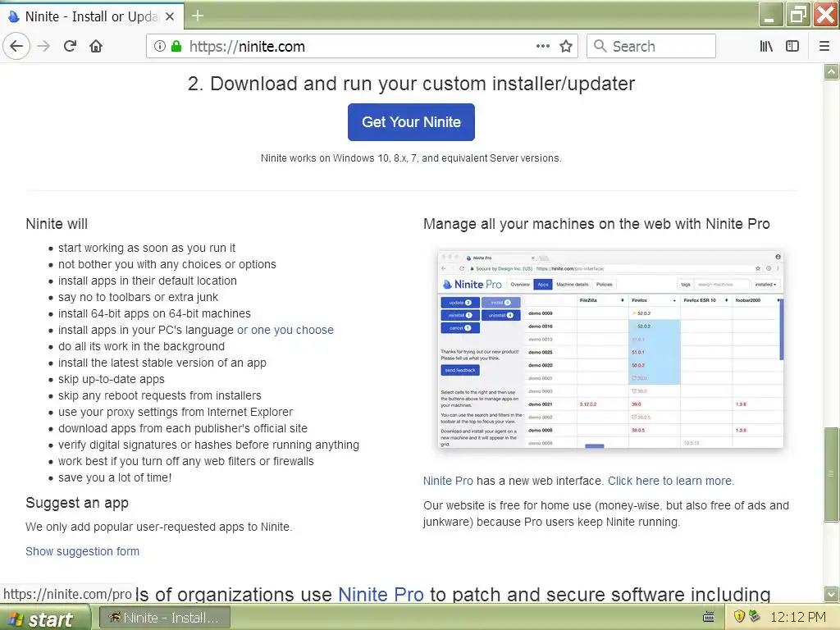Open page actions three-dot menu
Image resolution: width=840 pixels, height=630 pixels.
pos(543,46)
